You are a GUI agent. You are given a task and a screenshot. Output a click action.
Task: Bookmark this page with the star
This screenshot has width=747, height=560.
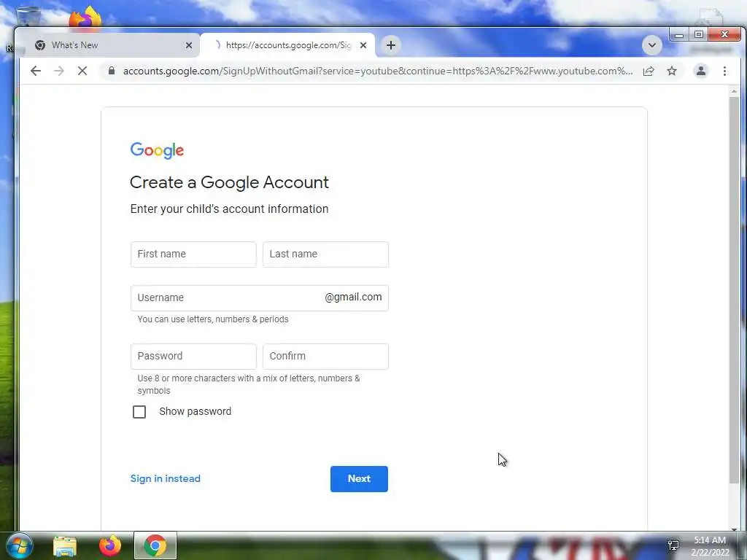672,71
